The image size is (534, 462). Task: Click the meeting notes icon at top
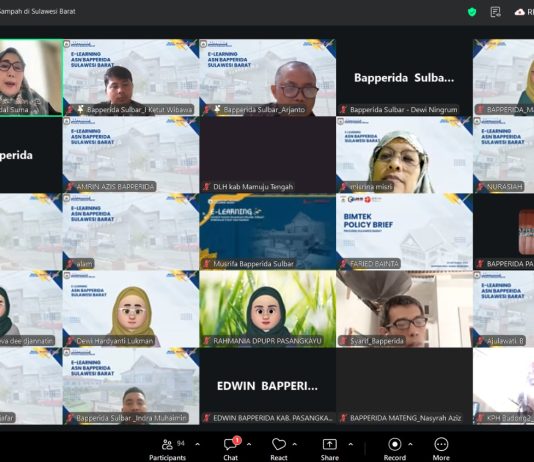(495, 12)
